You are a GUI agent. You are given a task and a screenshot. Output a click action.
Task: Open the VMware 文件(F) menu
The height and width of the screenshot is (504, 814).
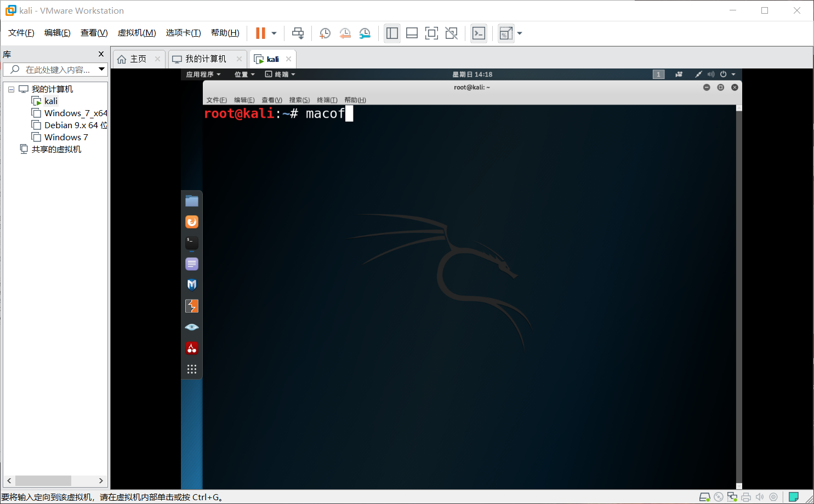point(21,33)
